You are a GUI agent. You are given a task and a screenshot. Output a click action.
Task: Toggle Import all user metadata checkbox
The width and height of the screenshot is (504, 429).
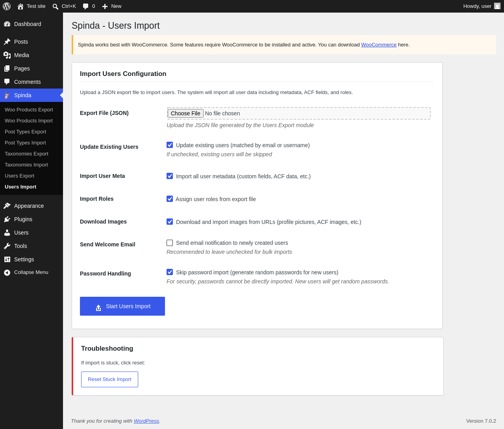(170, 176)
